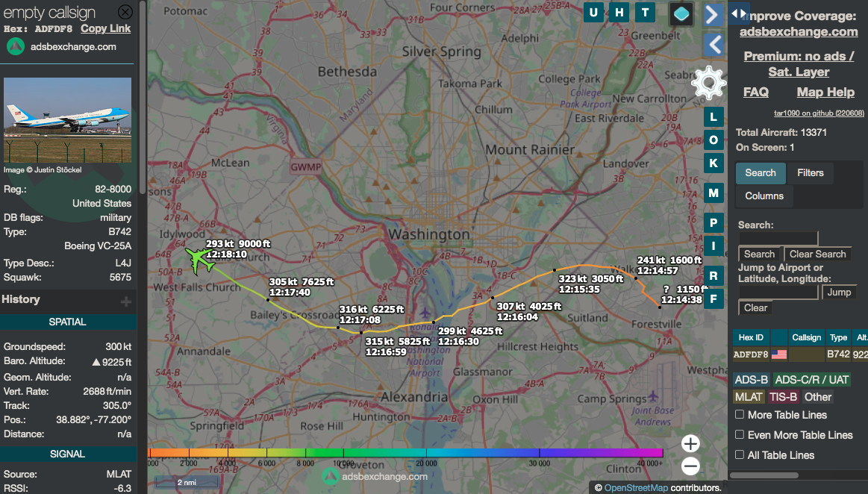
Task: Click the Jump button
Action: click(x=839, y=292)
